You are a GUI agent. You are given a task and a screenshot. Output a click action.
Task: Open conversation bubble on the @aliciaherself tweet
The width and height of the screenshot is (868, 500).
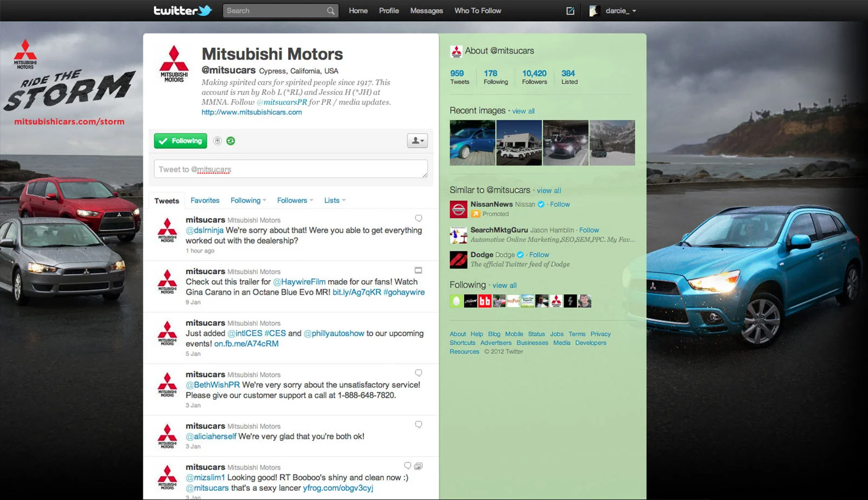418,425
